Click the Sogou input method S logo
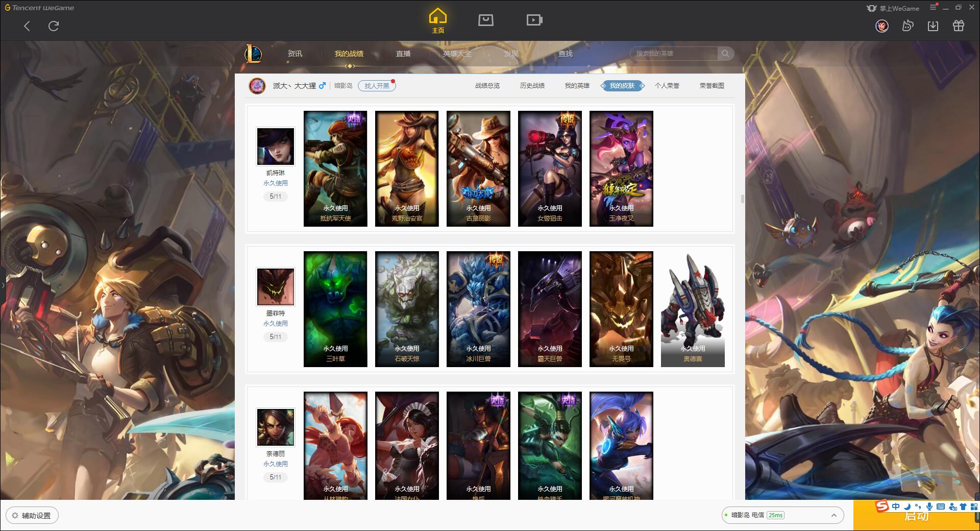Image resolution: width=980 pixels, height=531 pixels. point(882,506)
